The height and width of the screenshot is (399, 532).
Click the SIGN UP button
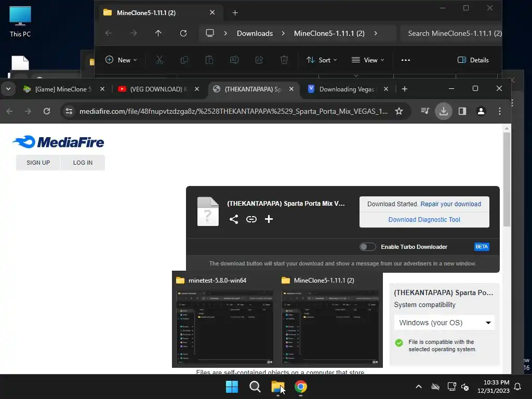(38, 163)
